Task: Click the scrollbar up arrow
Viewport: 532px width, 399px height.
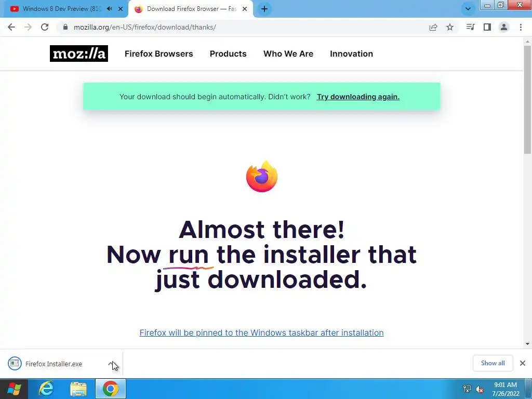Action: [527, 42]
